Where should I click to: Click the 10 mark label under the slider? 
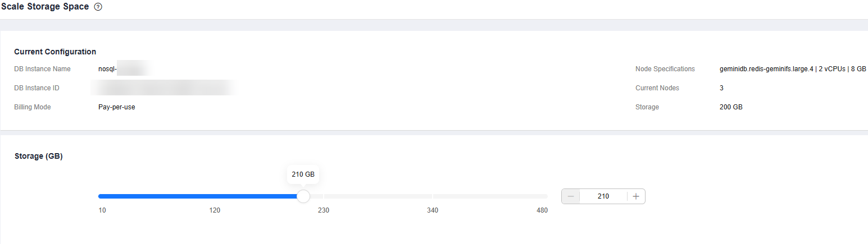click(x=102, y=210)
